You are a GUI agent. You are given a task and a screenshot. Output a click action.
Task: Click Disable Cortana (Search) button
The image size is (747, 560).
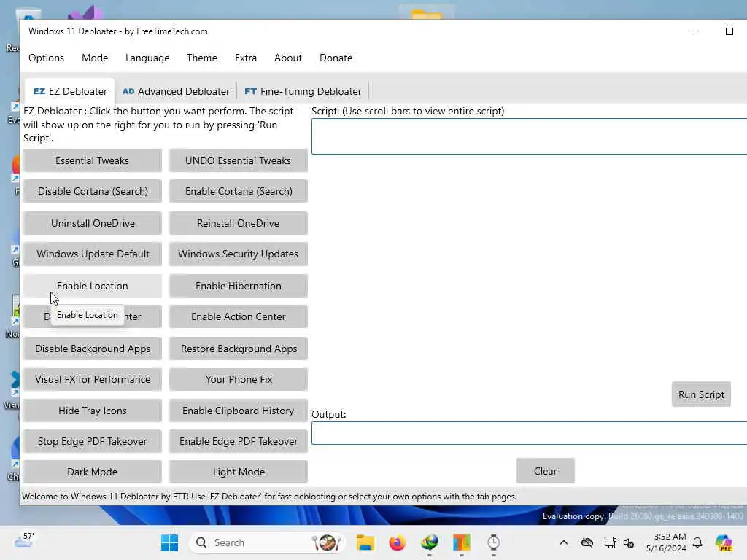tap(93, 191)
